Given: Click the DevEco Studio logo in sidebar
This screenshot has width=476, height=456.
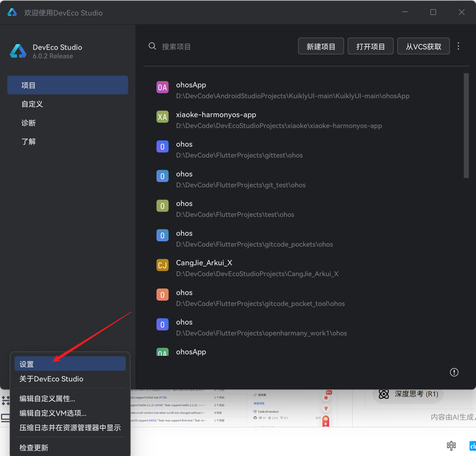Looking at the screenshot, I should [18, 51].
